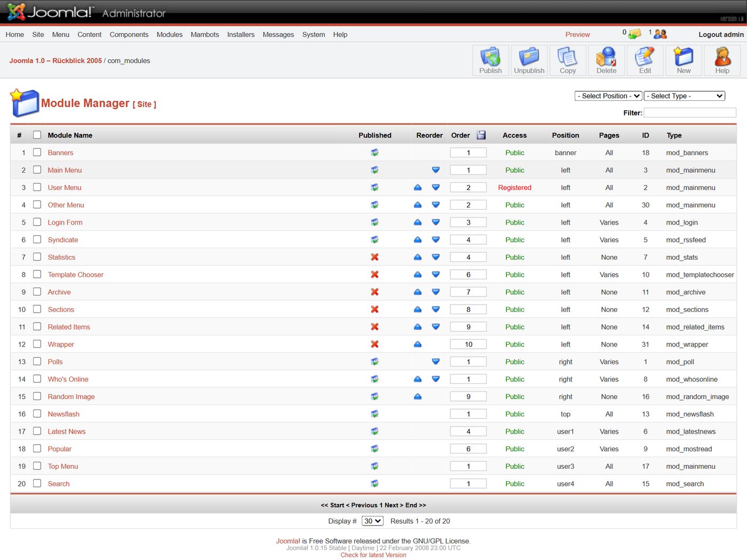Open the Mambots menu
The width and height of the screenshot is (747, 560).
[x=205, y=35]
